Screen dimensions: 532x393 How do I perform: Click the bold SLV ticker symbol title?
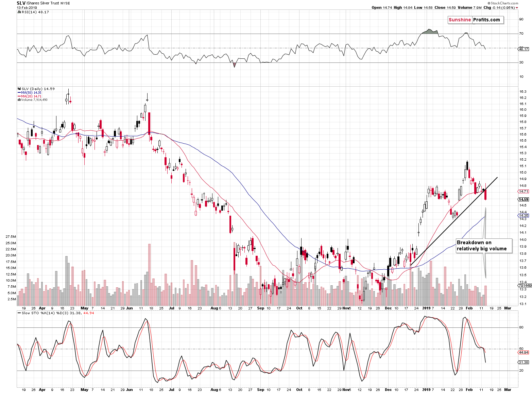point(21,3)
